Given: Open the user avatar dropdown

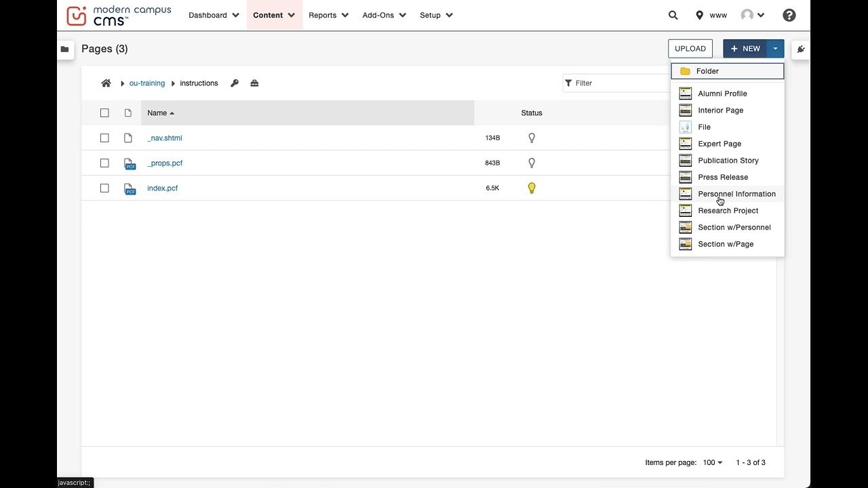Looking at the screenshot, I should (753, 15).
